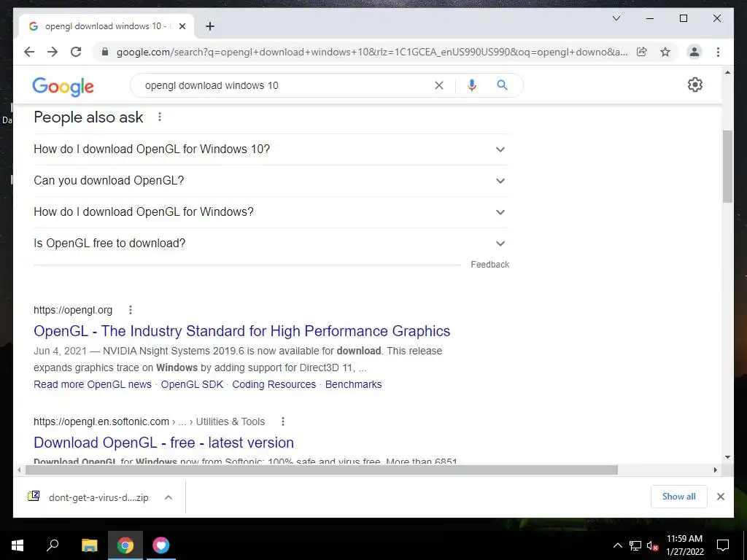Open opengl.org result options menu
The width and height of the screenshot is (747, 560).
click(130, 310)
